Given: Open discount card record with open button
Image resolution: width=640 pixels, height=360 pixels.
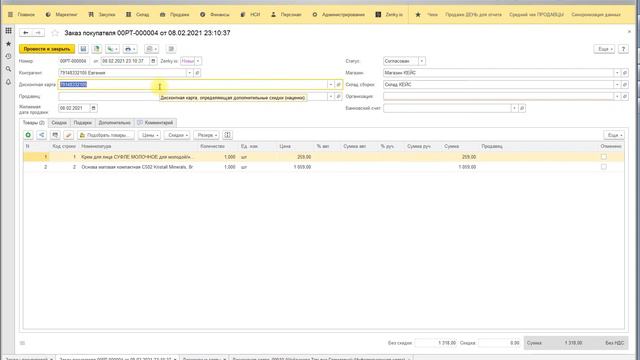Looking at the screenshot, I should (x=338, y=84).
